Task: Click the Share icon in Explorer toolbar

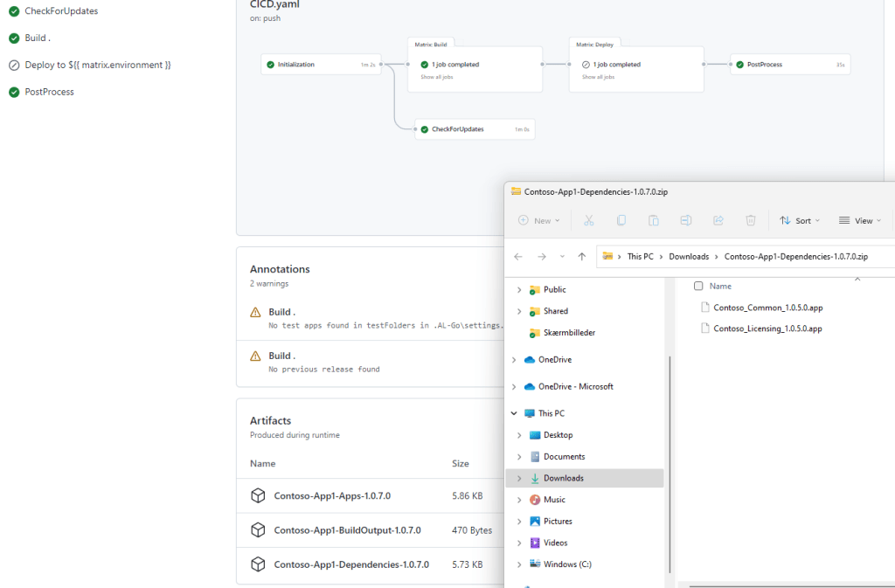Action: click(718, 221)
